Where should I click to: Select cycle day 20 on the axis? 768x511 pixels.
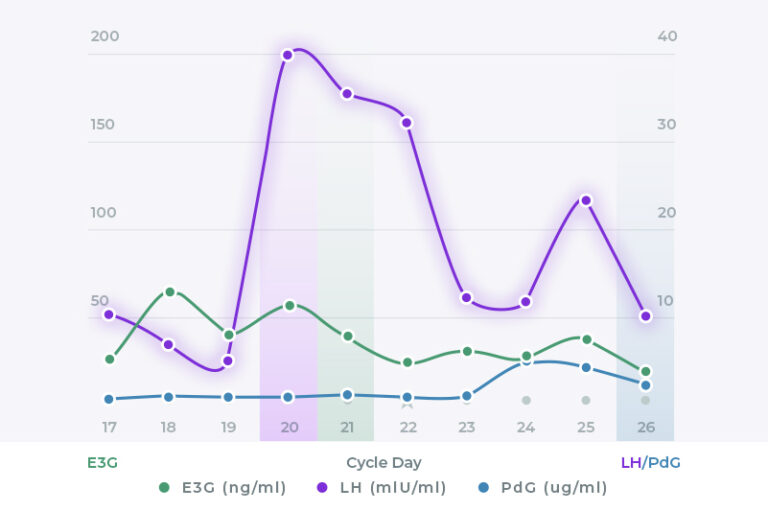[x=289, y=428]
